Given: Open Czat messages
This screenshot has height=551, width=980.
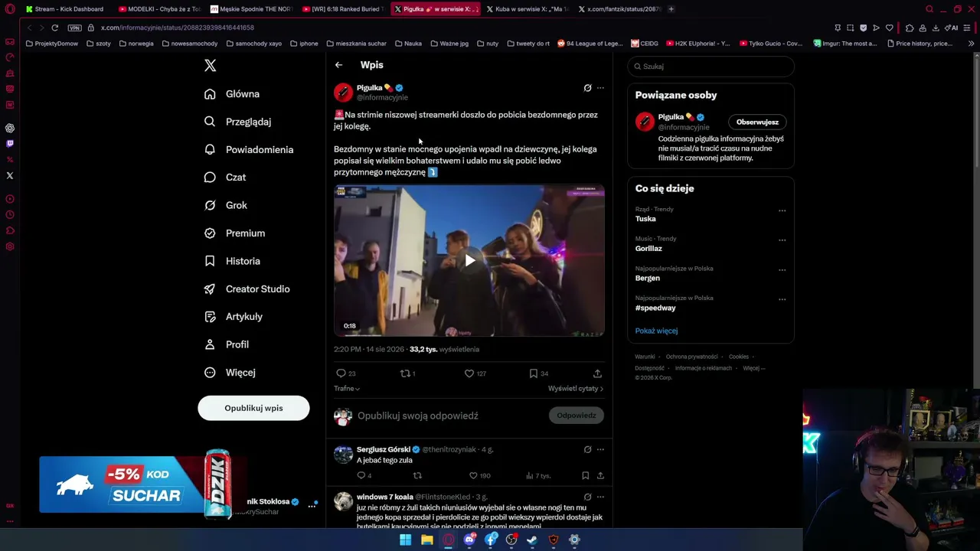Looking at the screenshot, I should coord(225,178).
